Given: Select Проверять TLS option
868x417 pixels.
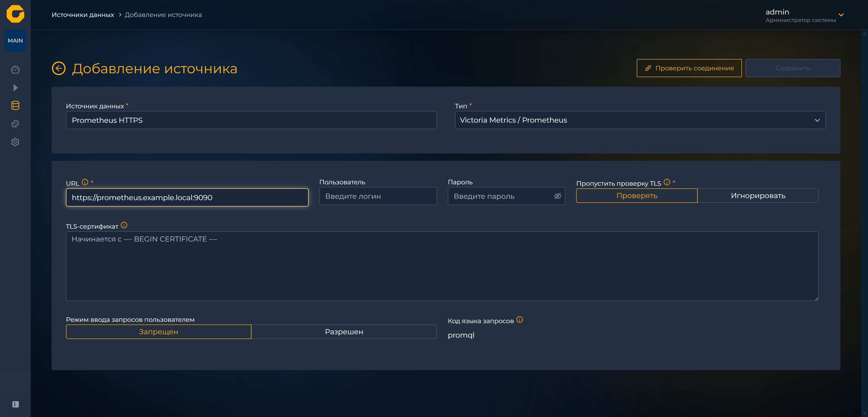Looking at the screenshot, I should click(637, 196).
